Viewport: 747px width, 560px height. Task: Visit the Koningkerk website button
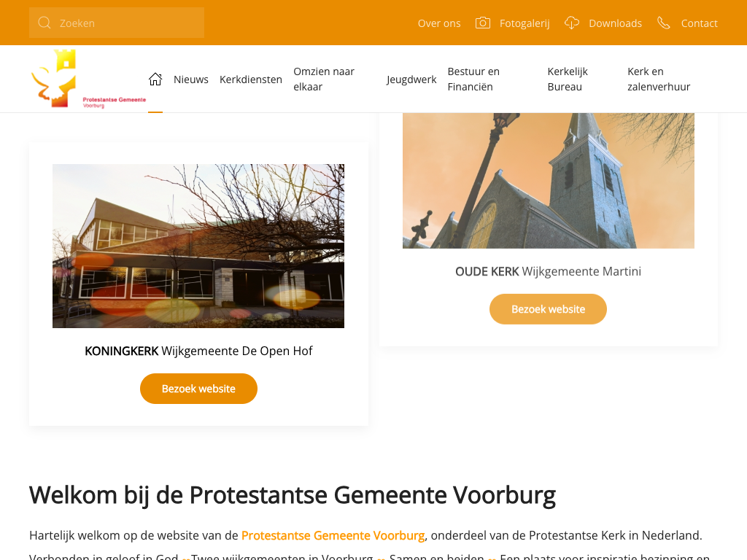(198, 389)
